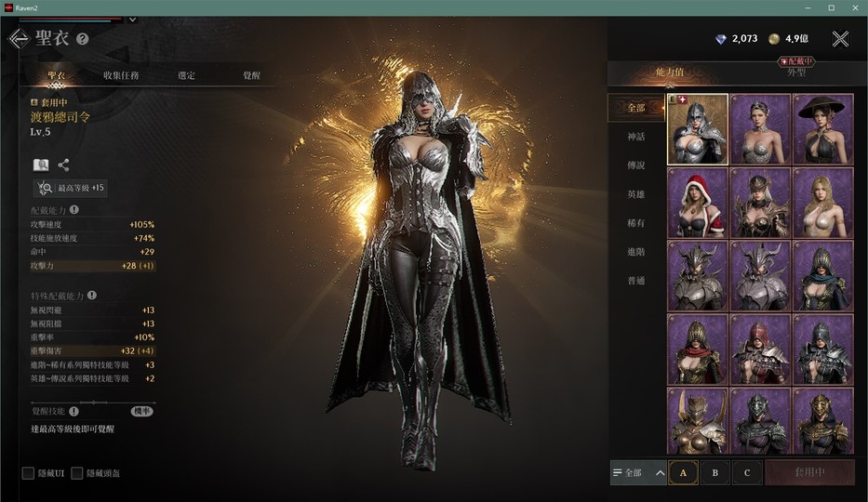The height and width of the screenshot is (502, 868).
Task: Open the help question mark next to 聖衣
Action: click(x=82, y=39)
